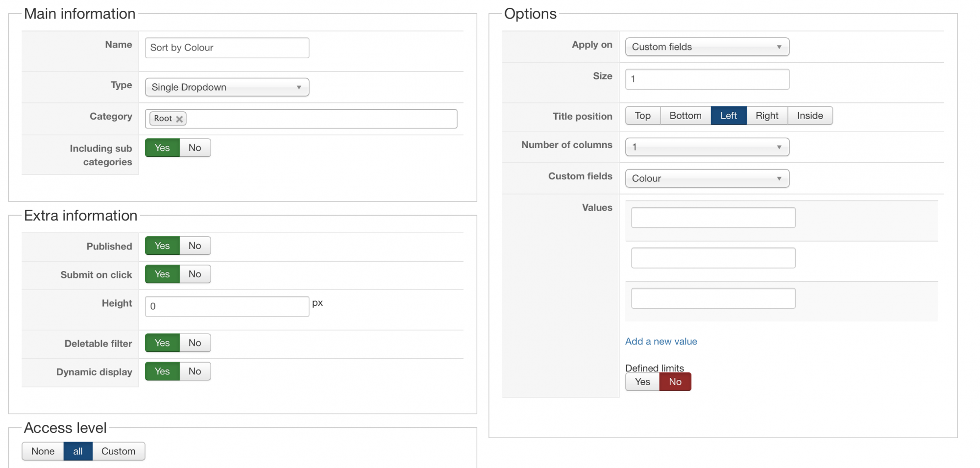Click the Height input field
The width and height of the screenshot is (980, 468).
click(x=227, y=306)
